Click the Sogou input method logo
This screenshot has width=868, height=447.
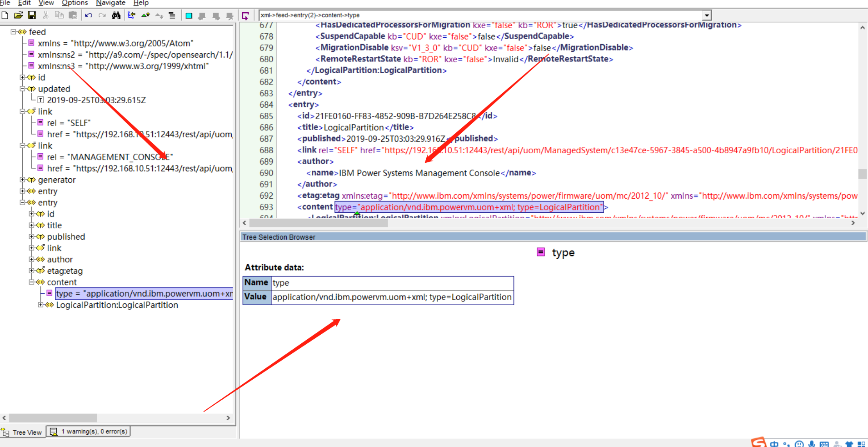(x=758, y=442)
